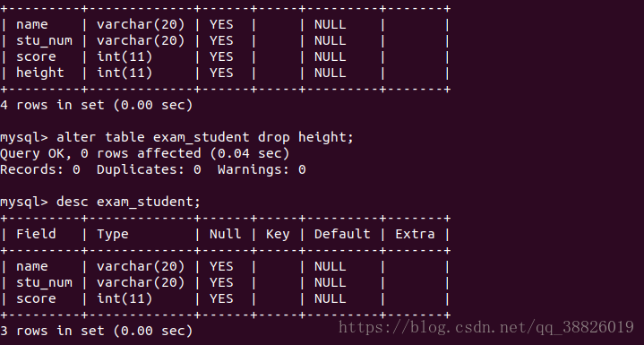Click name field in the lower table

[32, 266]
